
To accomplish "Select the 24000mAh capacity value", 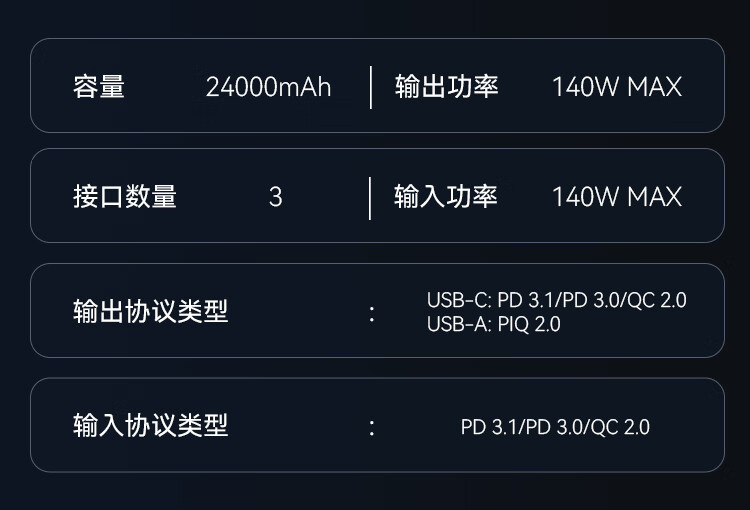I will coord(268,87).
